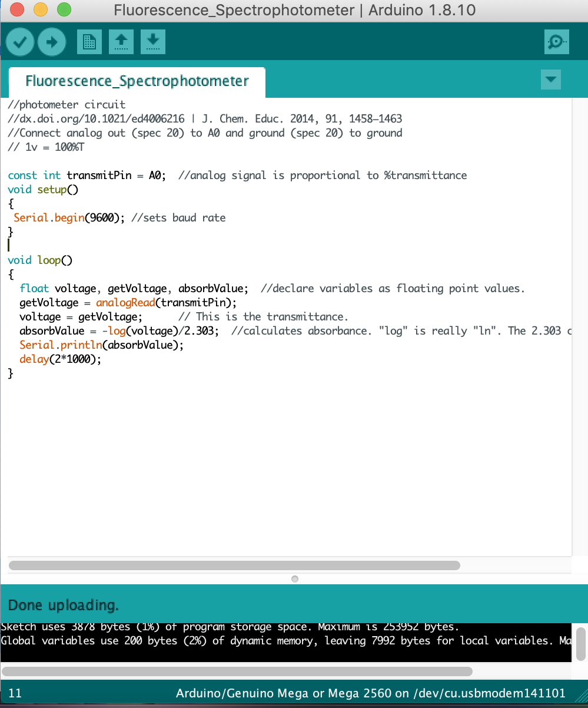Zoom the window with green button
The width and height of the screenshot is (588, 708).
64,10
